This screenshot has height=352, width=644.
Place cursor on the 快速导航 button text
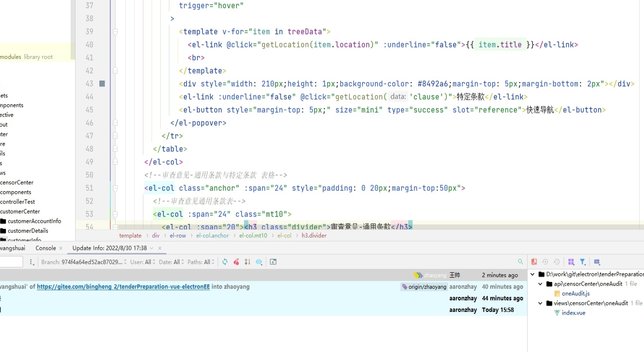(x=540, y=110)
